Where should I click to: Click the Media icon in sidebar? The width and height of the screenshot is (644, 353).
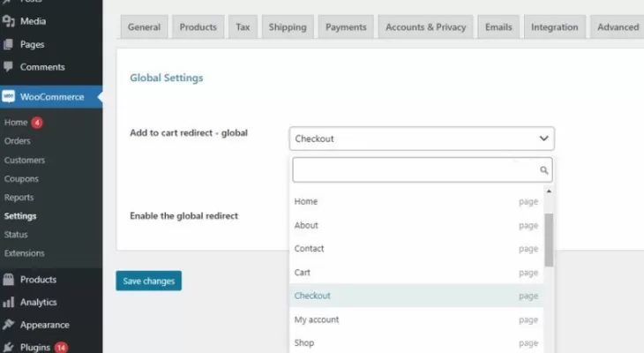point(9,21)
